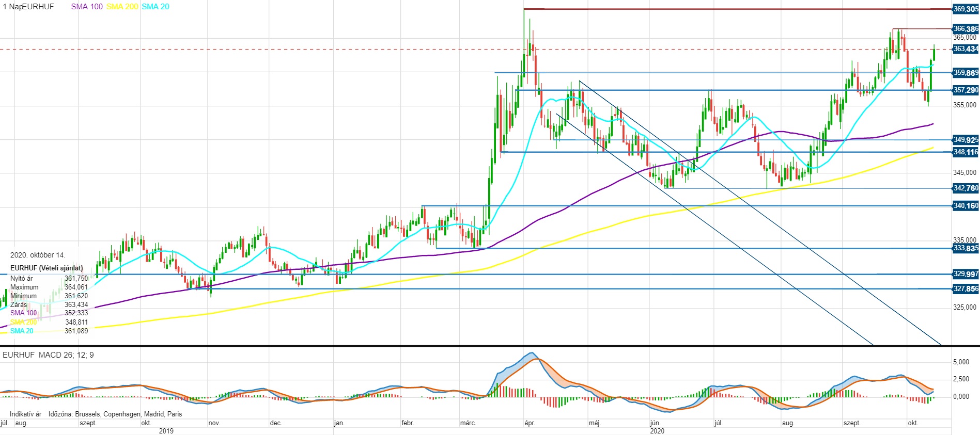Select the 342,760 support level label
The width and height of the screenshot is (980, 435).
click(x=966, y=188)
